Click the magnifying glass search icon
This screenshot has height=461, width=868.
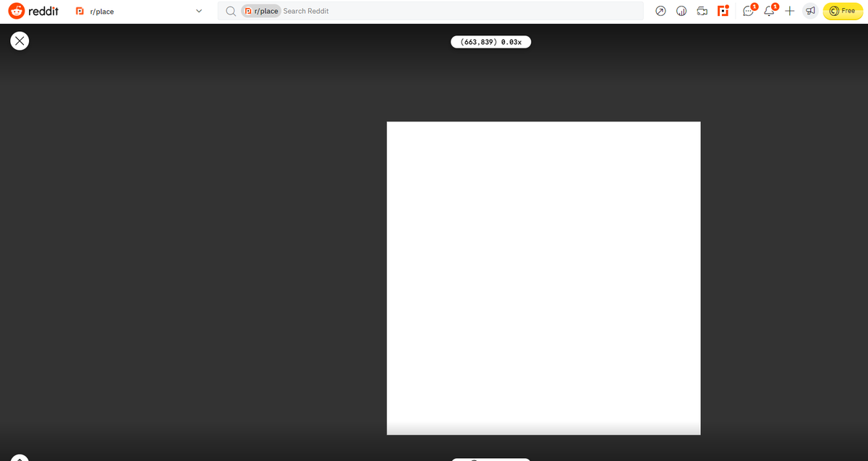230,12
